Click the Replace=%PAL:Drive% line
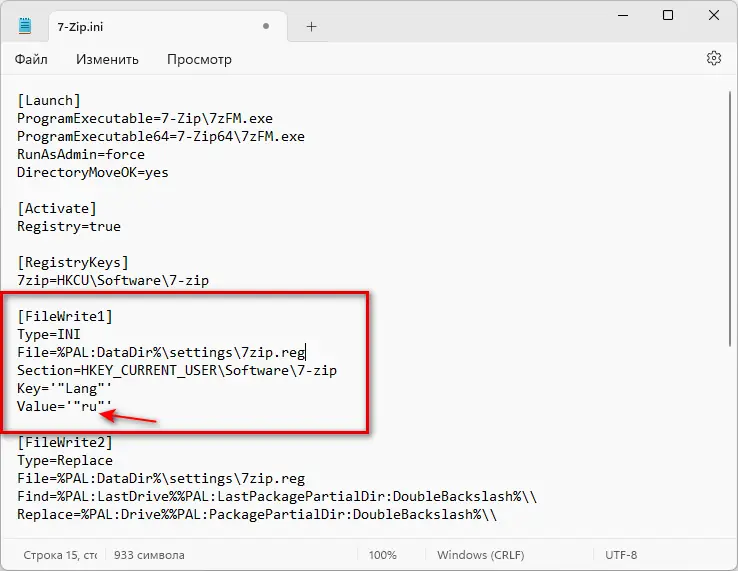Image resolution: width=738 pixels, height=571 pixels. [x=257, y=515]
